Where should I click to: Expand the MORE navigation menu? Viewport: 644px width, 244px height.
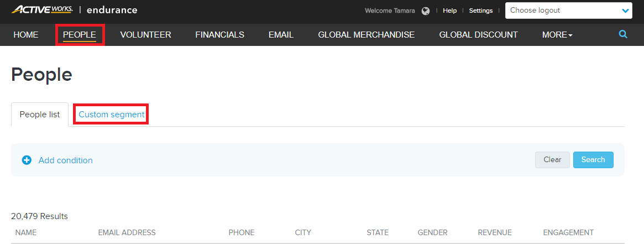click(x=557, y=35)
